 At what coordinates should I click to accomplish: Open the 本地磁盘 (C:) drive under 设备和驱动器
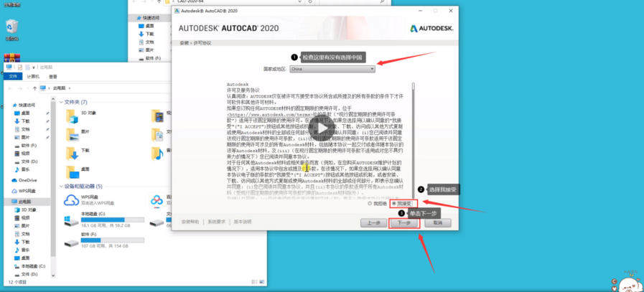coord(104,220)
